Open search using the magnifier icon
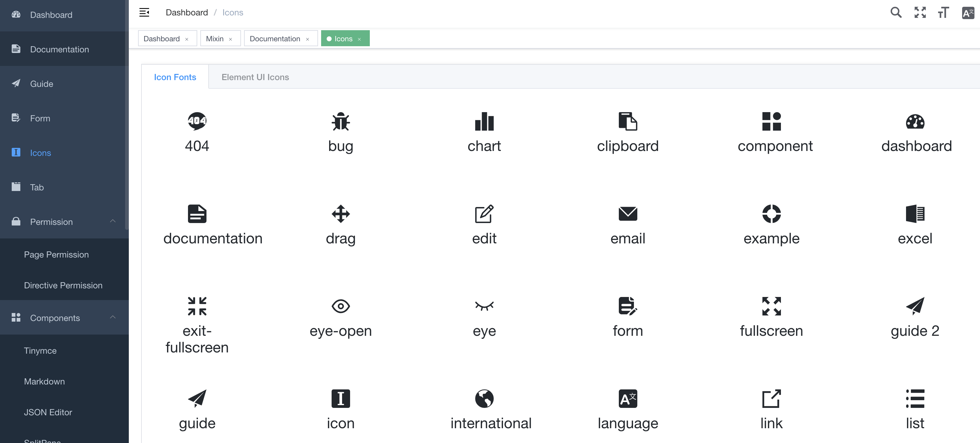The image size is (980, 443). tap(896, 13)
